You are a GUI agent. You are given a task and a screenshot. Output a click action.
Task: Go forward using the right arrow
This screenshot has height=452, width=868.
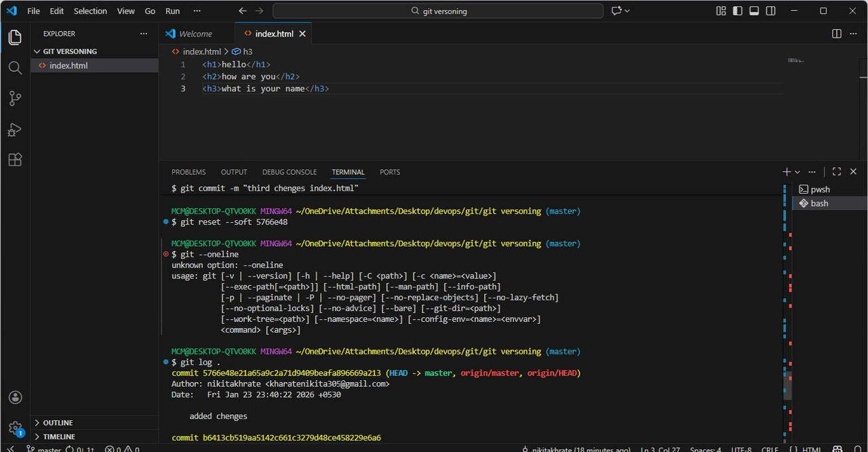click(x=259, y=11)
